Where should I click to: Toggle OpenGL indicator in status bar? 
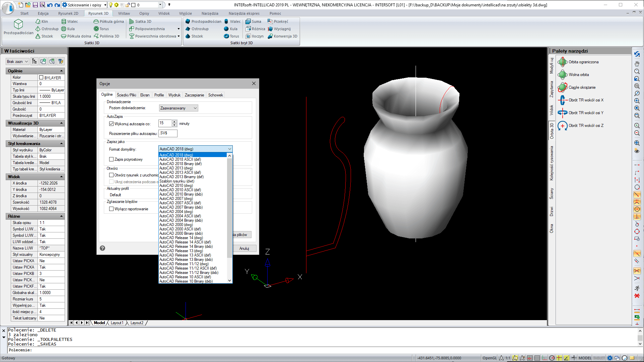pyautogui.click(x=490, y=358)
